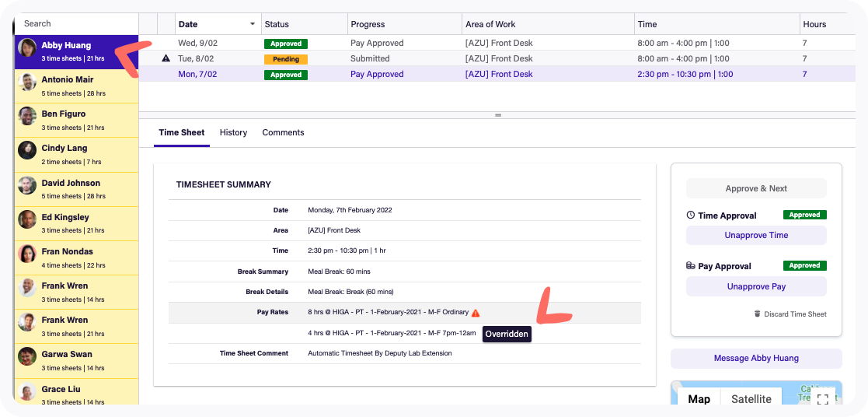The width and height of the screenshot is (868, 417).
Task: Click the fullscreen icon on the map
Action: click(x=823, y=399)
